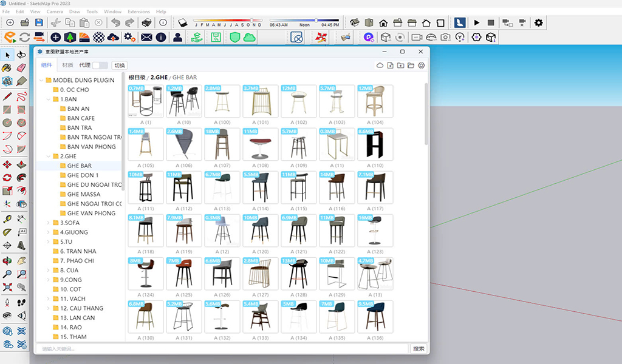Click the Print icon in top toolbar
622x364 pixels.
[146, 22]
